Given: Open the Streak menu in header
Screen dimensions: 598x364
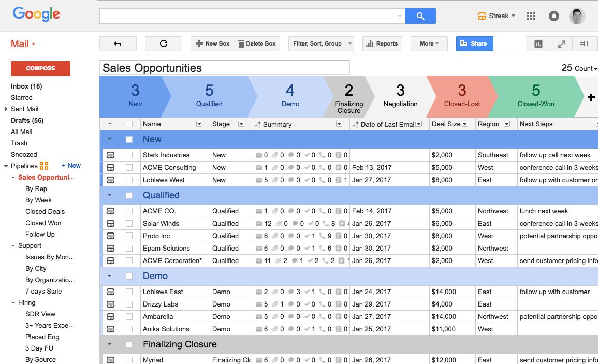Looking at the screenshot, I should tap(497, 16).
